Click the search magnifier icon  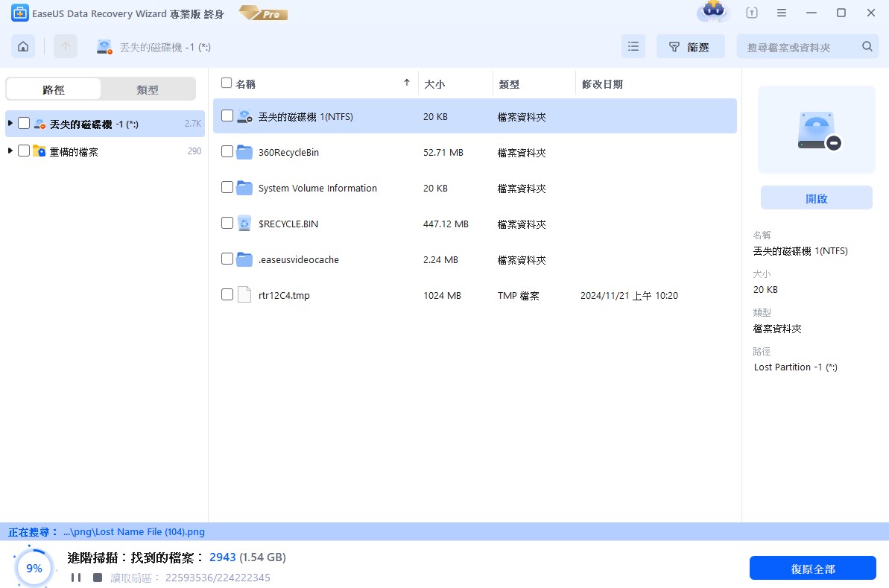tap(867, 46)
